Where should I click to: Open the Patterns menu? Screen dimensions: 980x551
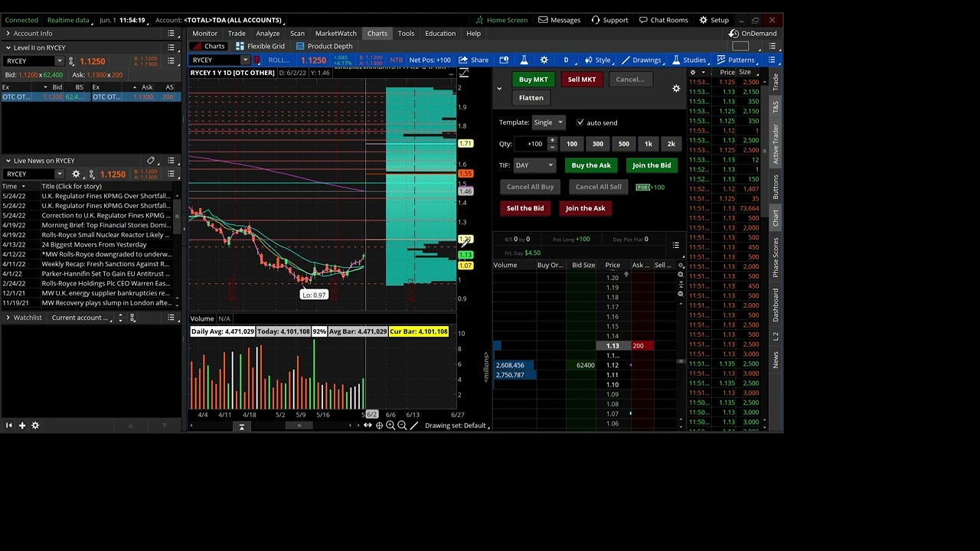(x=736, y=60)
